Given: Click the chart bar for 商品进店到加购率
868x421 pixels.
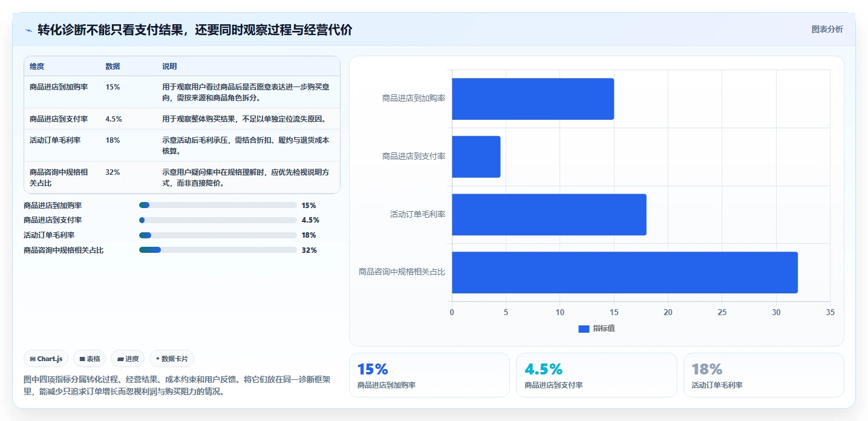Looking at the screenshot, I should tap(533, 99).
